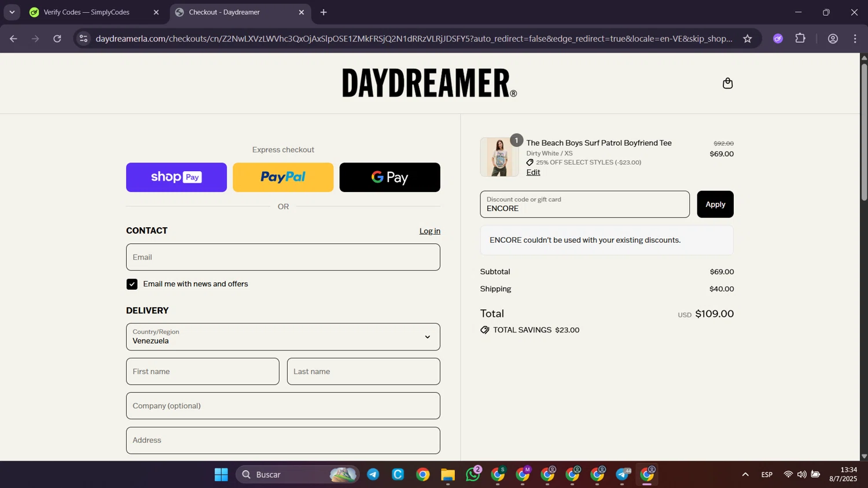868x488 pixels.
Task: Focus the Email input field
Action: click(x=283, y=257)
